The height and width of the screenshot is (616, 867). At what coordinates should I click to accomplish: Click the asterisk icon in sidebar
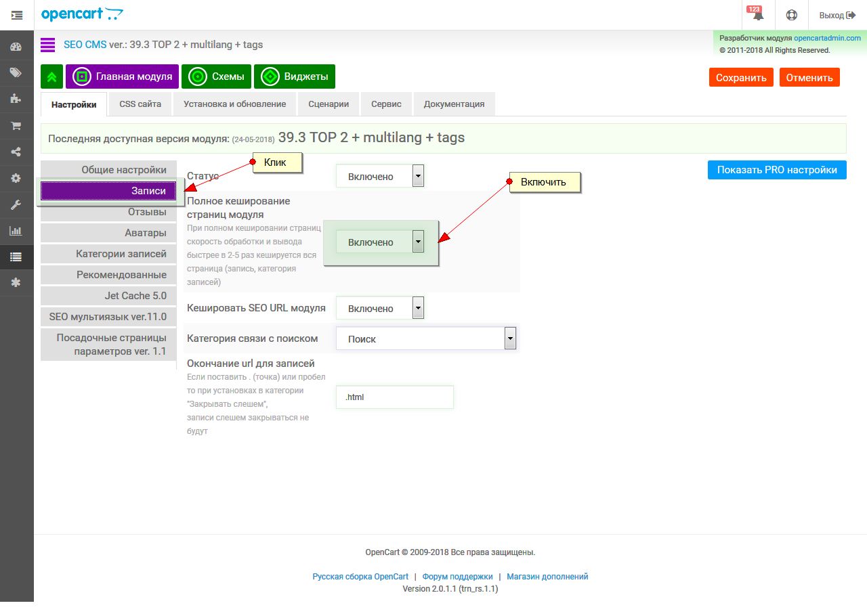16,283
